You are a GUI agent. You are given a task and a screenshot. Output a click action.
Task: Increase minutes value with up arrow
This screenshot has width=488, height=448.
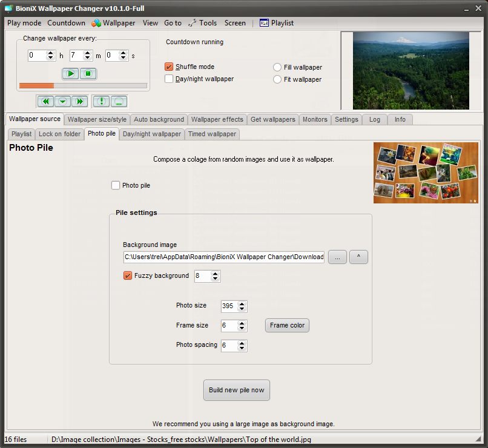coord(88,53)
